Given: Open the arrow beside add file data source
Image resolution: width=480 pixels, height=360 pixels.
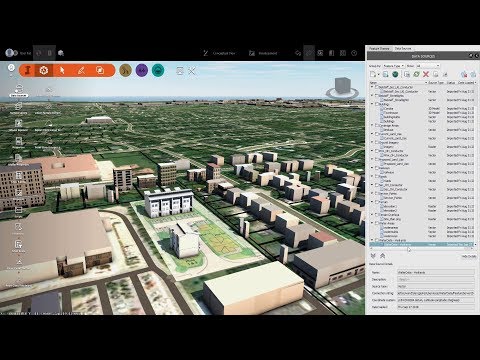Looking at the screenshot, I should 379,75.
